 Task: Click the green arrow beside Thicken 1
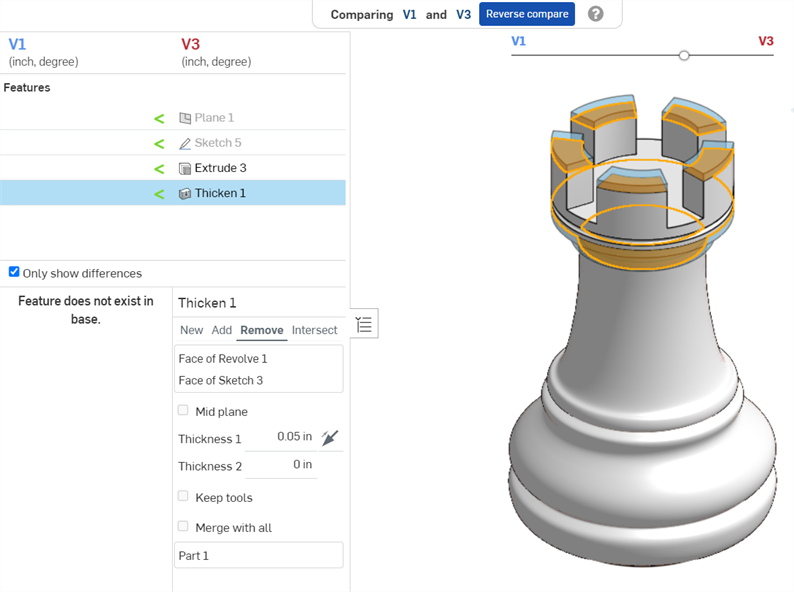click(x=159, y=194)
